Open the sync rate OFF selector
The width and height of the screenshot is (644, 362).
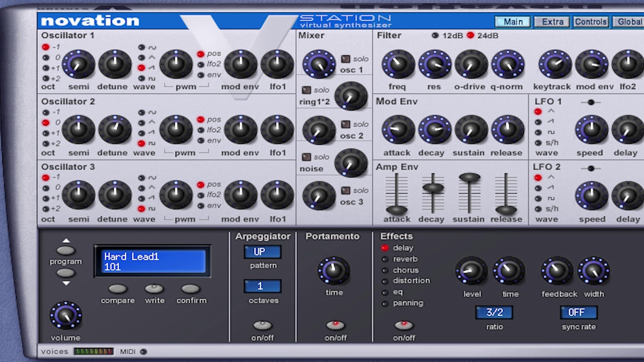(x=579, y=313)
